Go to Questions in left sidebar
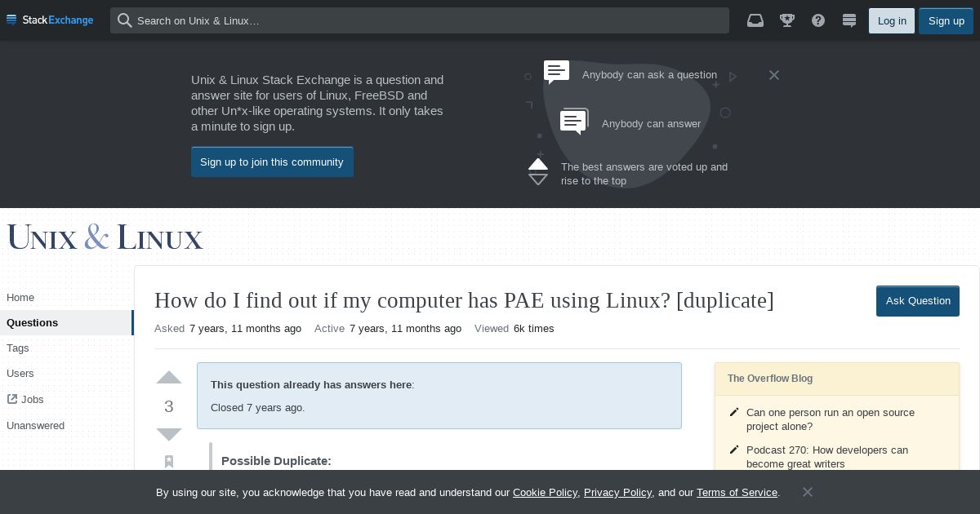The height and width of the screenshot is (514, 980). 33,322
